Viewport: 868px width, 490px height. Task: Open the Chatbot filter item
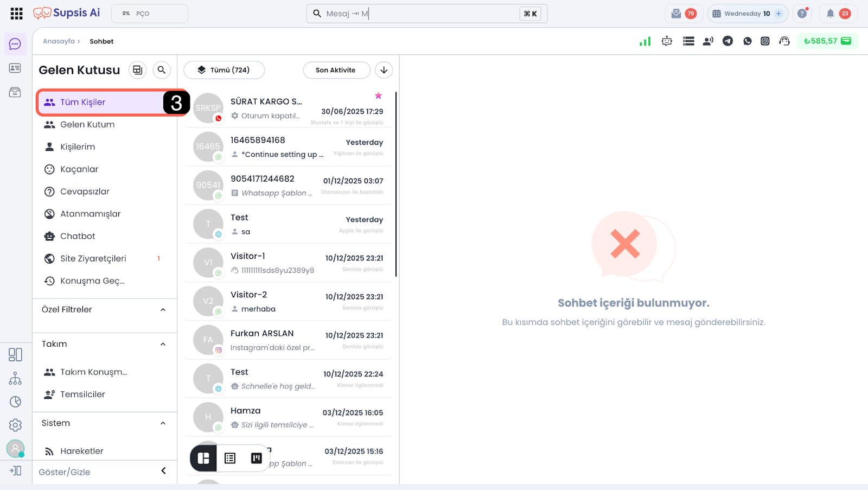[78, 237]
